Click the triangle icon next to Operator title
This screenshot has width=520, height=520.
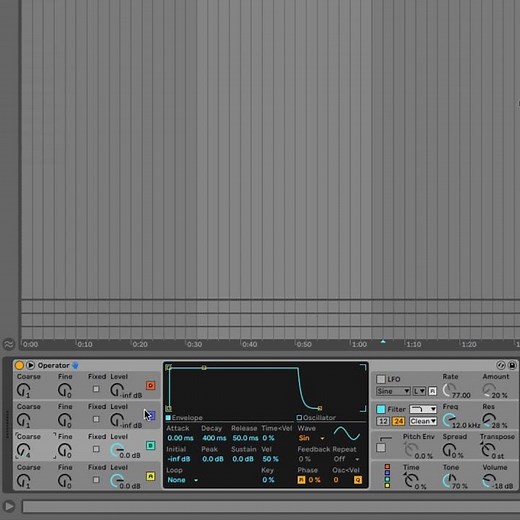pyautogui.click(x=30, y=365)
